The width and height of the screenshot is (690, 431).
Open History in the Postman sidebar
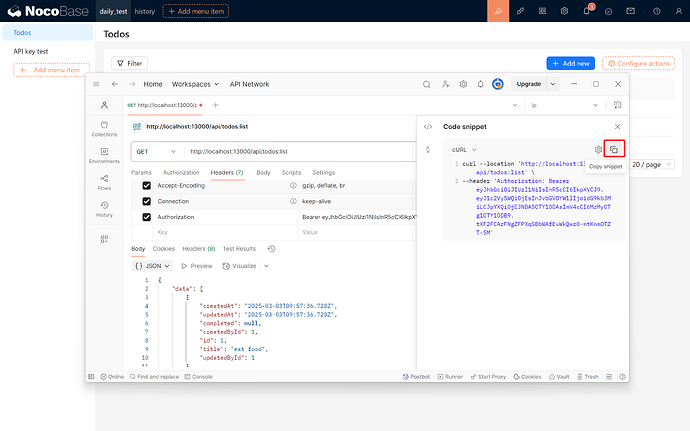tap(104, 209)
